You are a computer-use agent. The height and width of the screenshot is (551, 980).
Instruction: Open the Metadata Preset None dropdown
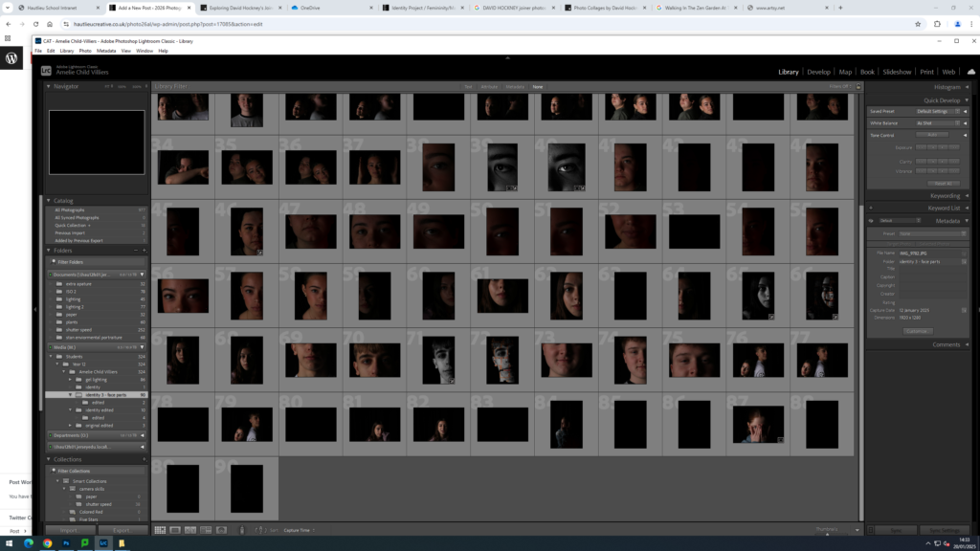tap(932, 233)
